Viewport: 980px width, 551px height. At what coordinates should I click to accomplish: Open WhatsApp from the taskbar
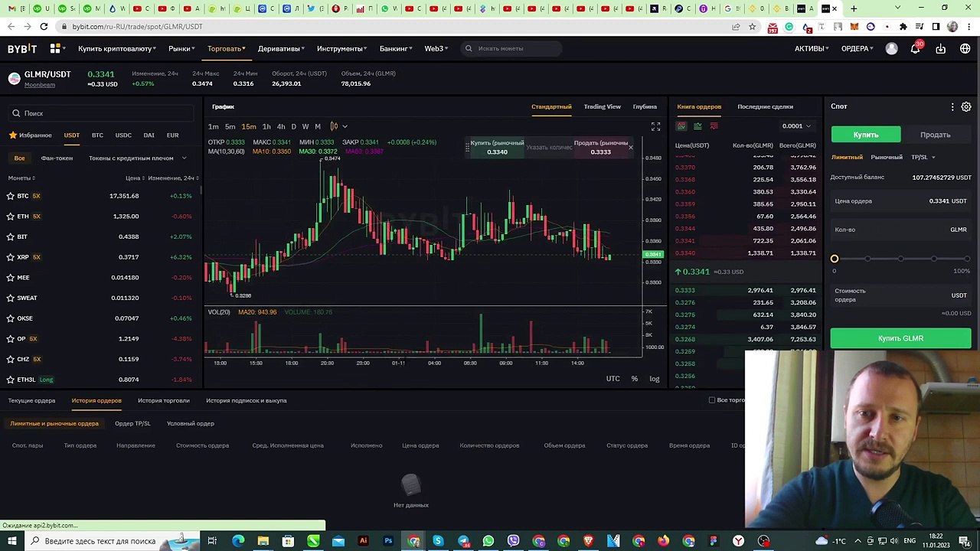(x=488, y=541)
